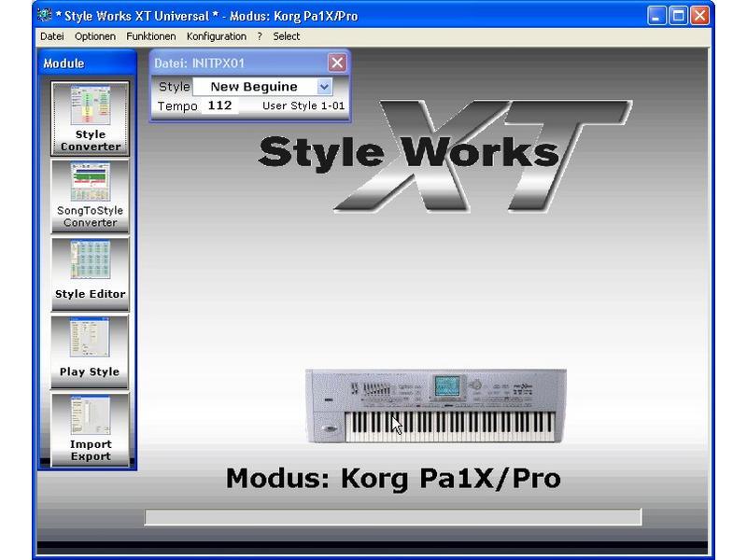The width and height of the screenshot is (747, 560).
Task: Click the Korg Pa1X keyboard image
Action: (435, 405)
